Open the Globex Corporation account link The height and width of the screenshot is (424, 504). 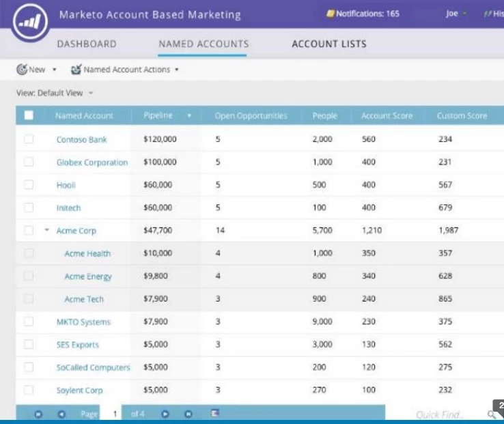92,162
